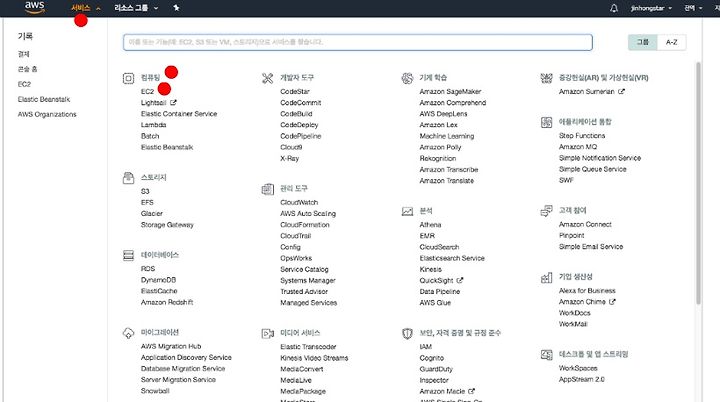Open the jinhongstar account dropdown
The height and width of the screenshot is (402, 720).
click(651, 8)
